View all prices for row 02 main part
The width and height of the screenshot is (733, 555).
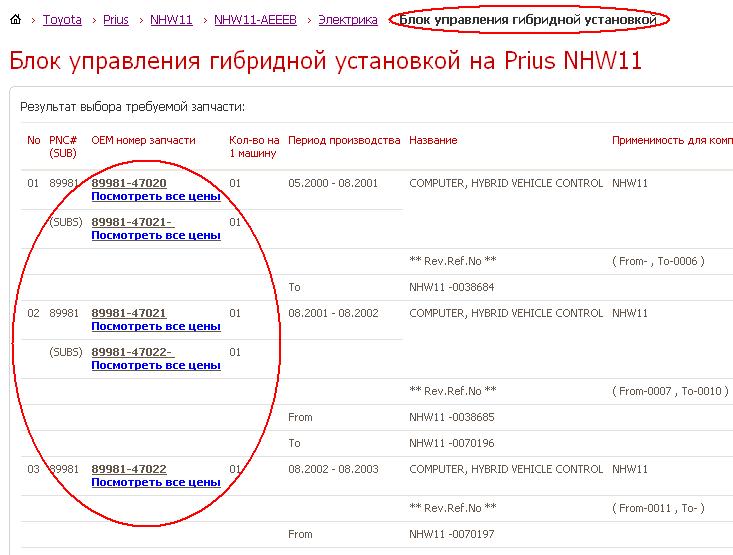point(155,326)
